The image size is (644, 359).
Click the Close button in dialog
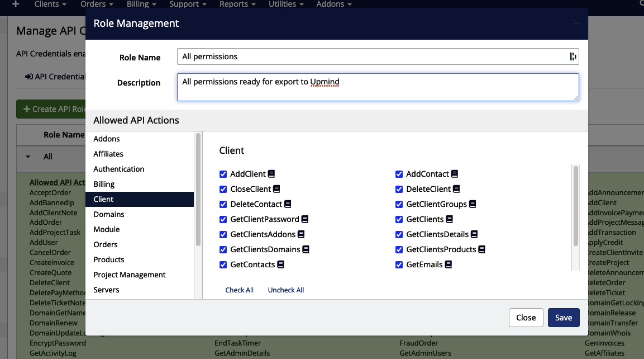[526, 318]
